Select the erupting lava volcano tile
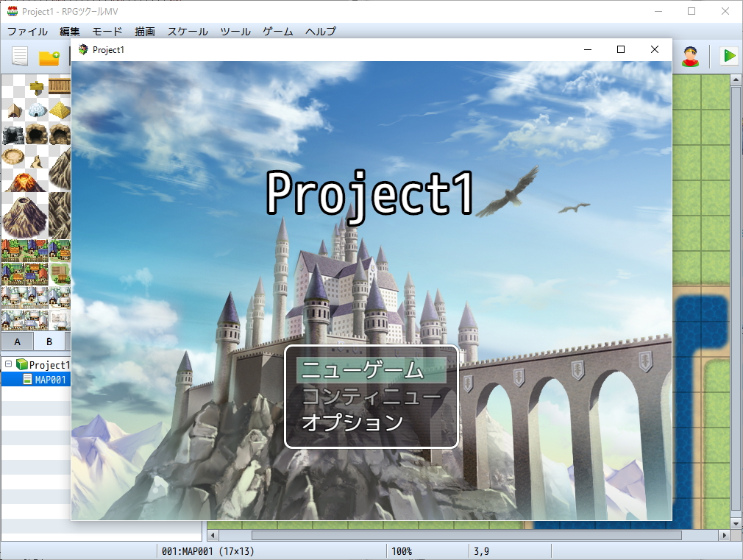 (x=24, y=182)
